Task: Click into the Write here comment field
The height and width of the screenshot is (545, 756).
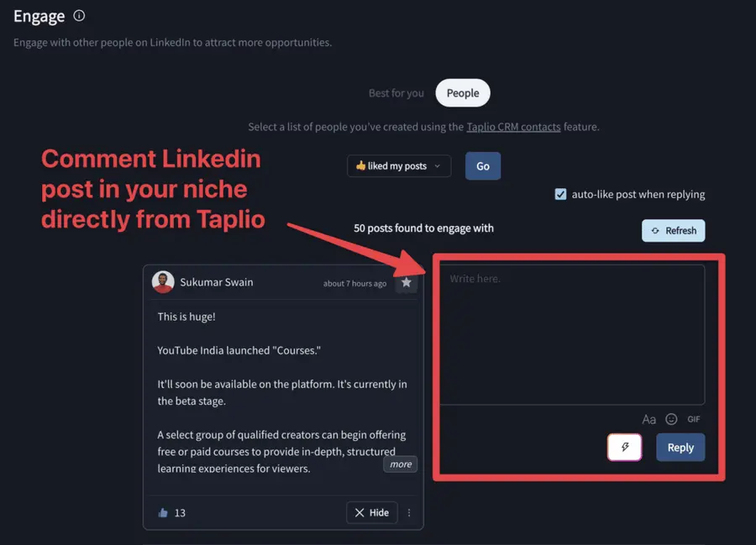Action: 572,334
